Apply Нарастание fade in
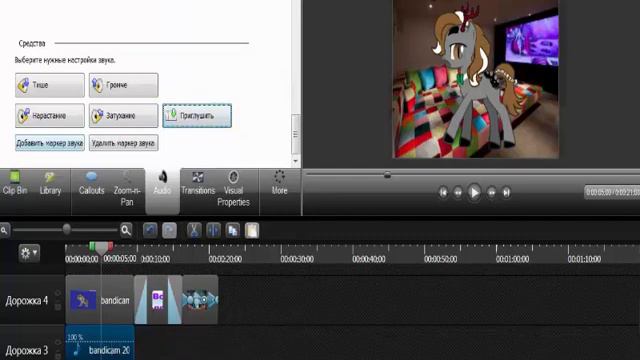 point(50,116)
